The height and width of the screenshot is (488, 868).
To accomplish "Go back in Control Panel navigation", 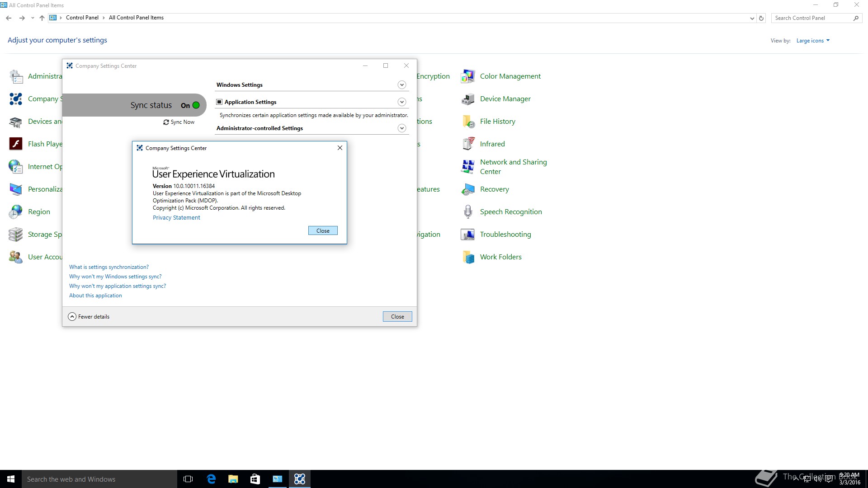I will (x=9, y=18).
